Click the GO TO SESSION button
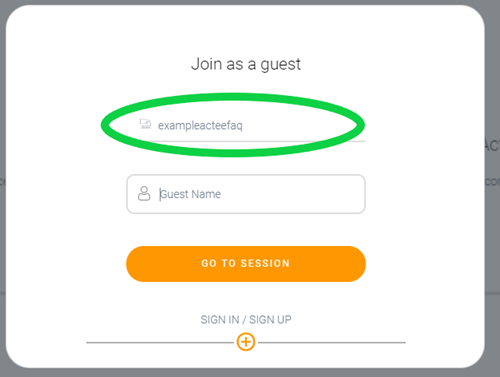This screenshot has width=500, height=377. [x=246, y=264]
